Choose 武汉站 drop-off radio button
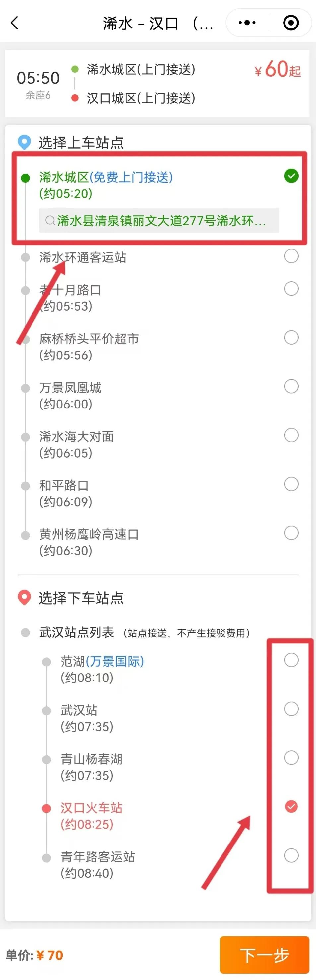This screenshot has height=980, width=316. pos(291,709)
